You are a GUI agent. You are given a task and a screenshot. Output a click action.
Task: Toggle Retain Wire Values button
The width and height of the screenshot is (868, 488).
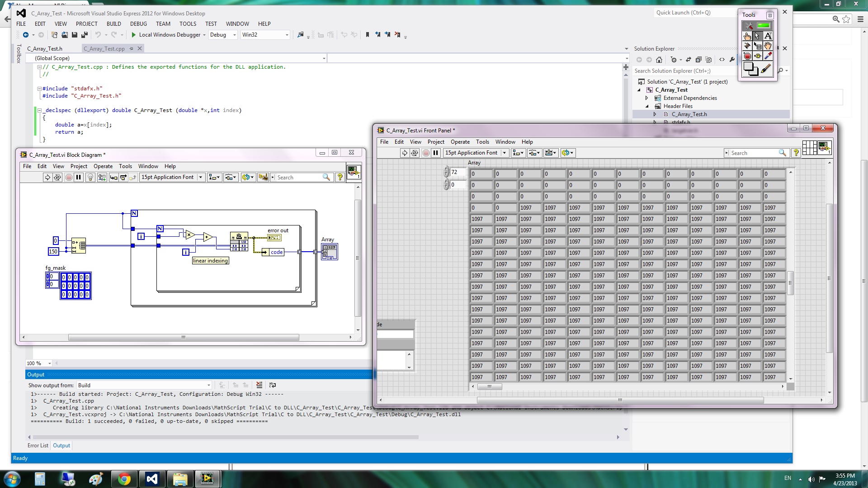(102, 178)
